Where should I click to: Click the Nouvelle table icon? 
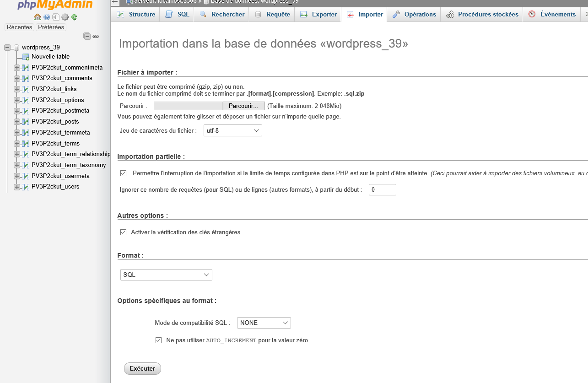point(26,57)
